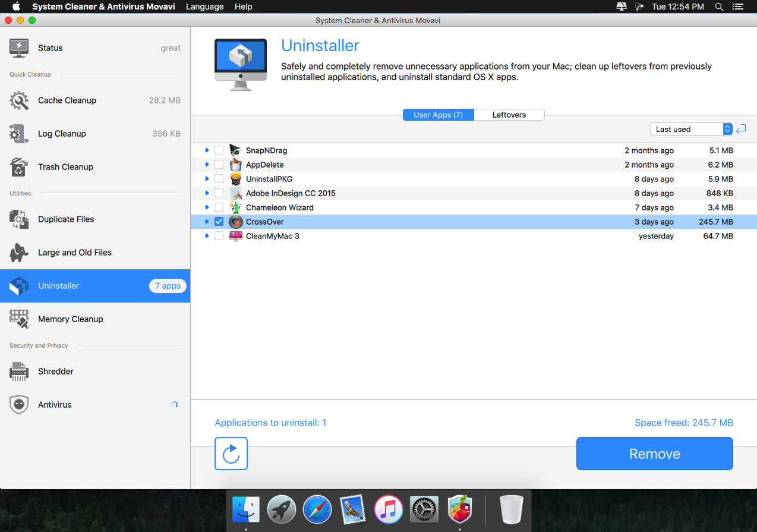Check the UninstallPKG checkbox

[219, 179]
